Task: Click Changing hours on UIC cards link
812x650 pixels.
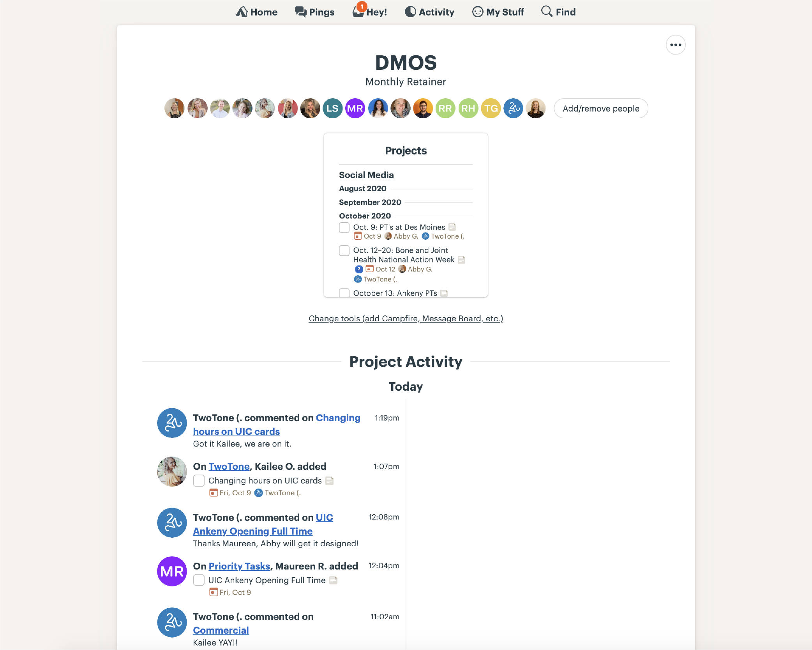Action: (x=276, y=425)
